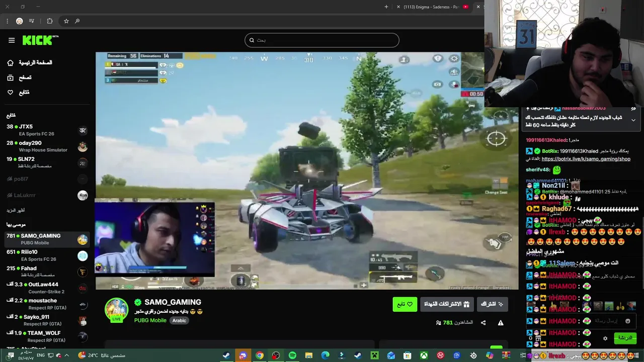
Task: Open the weather widget showing 24°C
Action: [x=102, y=355]
